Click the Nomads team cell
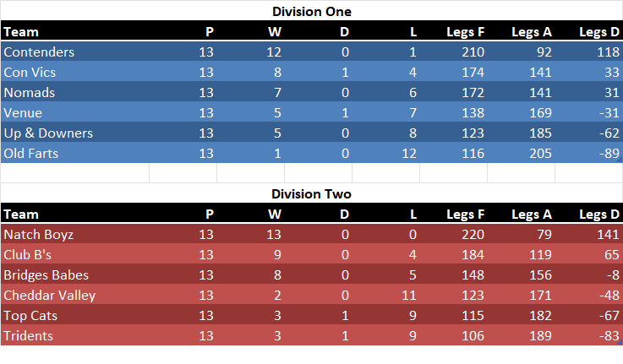Image resolution: width=623 pixels, height=364 pixels. click(x=29, y=92)
